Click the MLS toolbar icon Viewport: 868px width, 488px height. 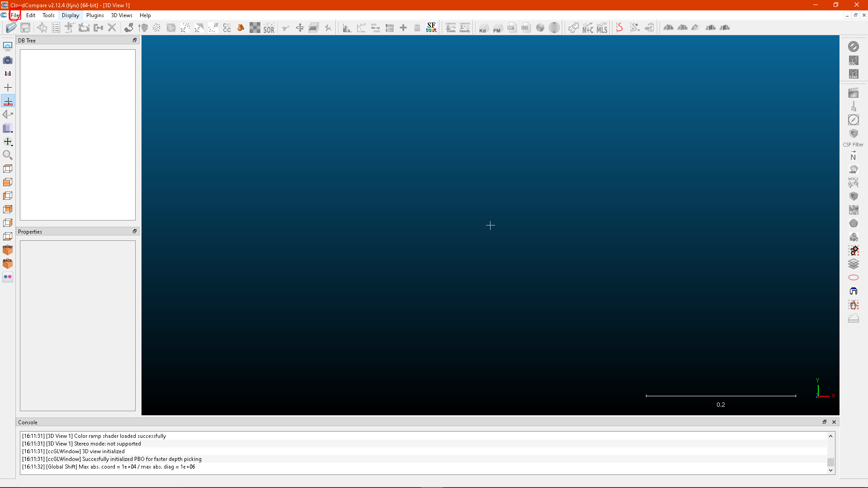click(602, 28)
